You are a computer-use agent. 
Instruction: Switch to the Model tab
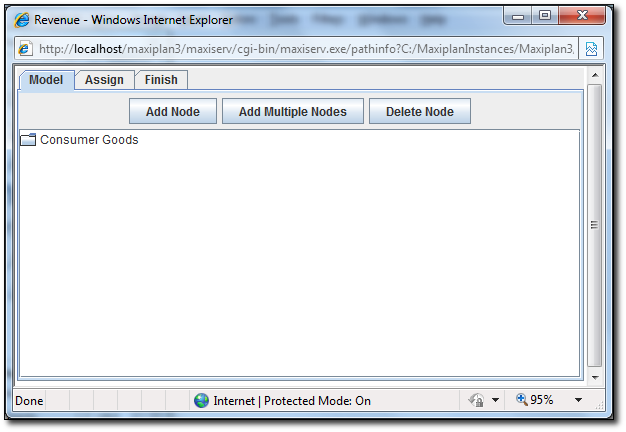46,80
